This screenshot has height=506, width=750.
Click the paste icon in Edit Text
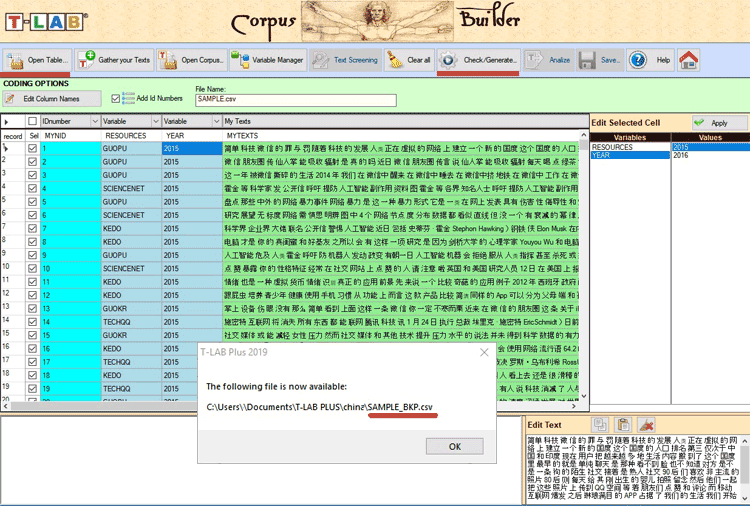pos(623,425)
